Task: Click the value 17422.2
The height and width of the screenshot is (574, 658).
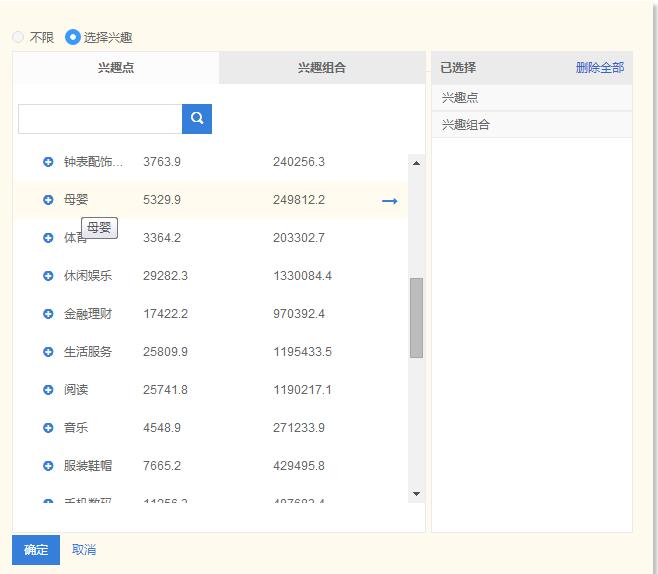Action: click(x=165, y=314)
